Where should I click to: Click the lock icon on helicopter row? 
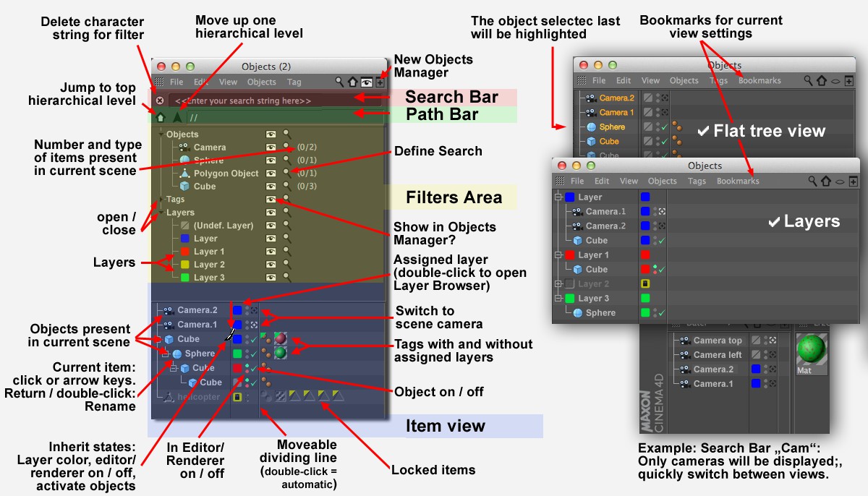coord(237,397)
